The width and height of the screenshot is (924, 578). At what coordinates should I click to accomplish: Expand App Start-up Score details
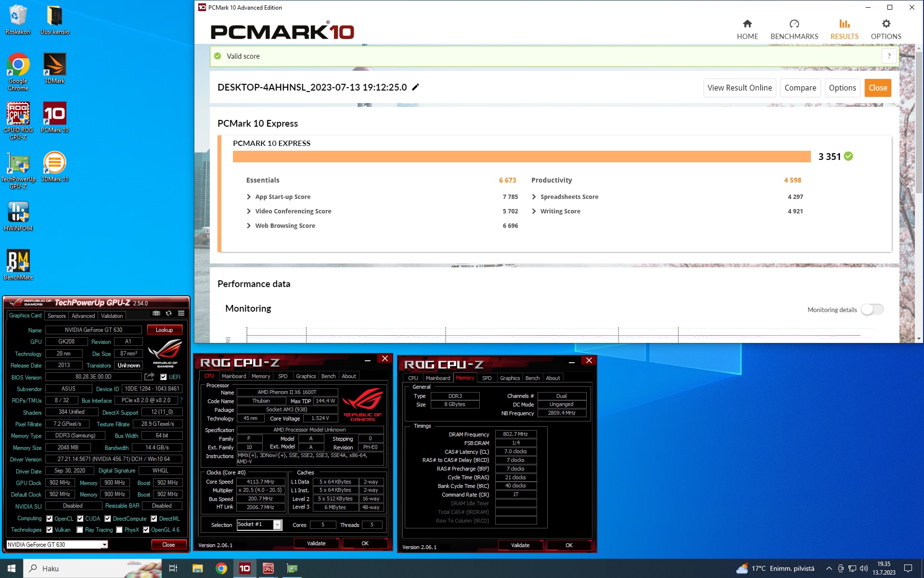pyautogui.click(x=249, y=197)
